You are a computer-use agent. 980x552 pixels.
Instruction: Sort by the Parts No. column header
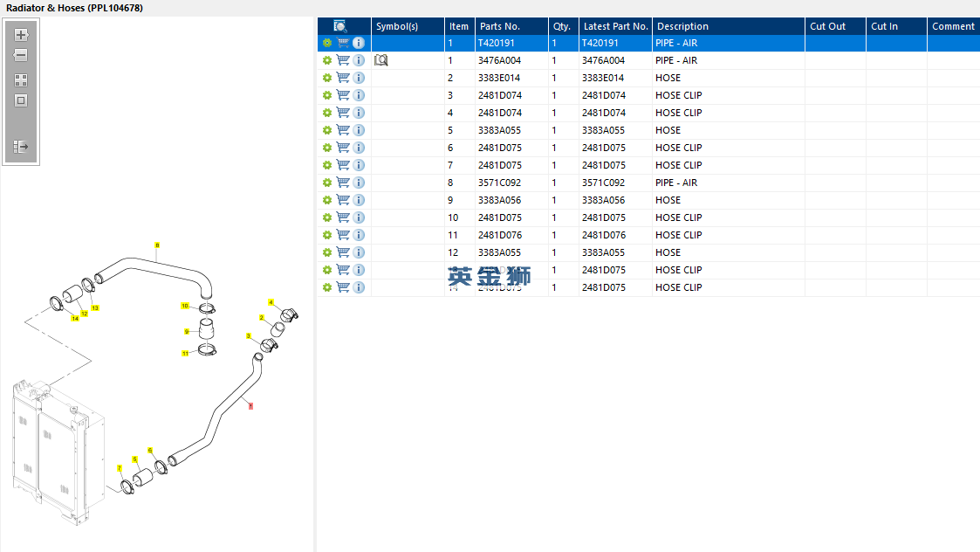pyautogui.click(x=511, y=26)
